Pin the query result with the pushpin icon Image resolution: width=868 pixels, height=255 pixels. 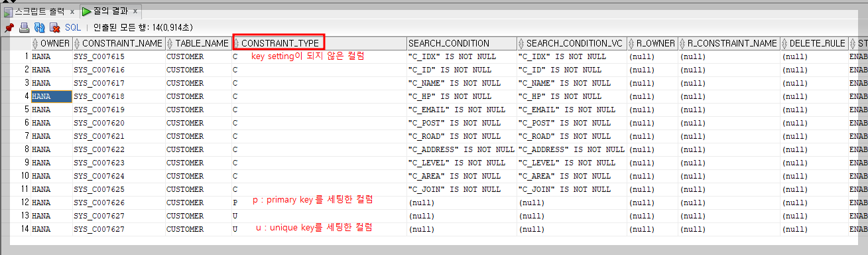9,28
